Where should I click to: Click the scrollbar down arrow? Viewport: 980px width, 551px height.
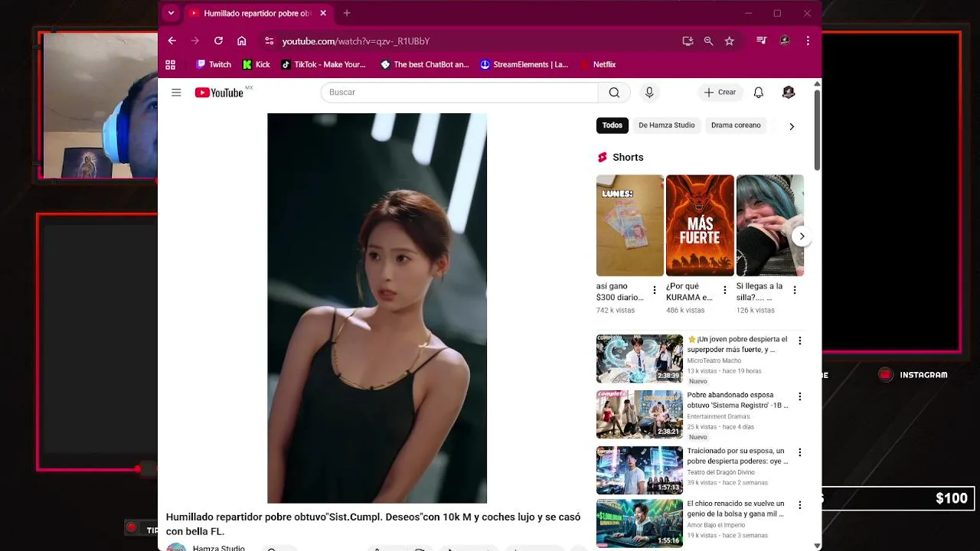pyautogui.click(x=817, y=546)
